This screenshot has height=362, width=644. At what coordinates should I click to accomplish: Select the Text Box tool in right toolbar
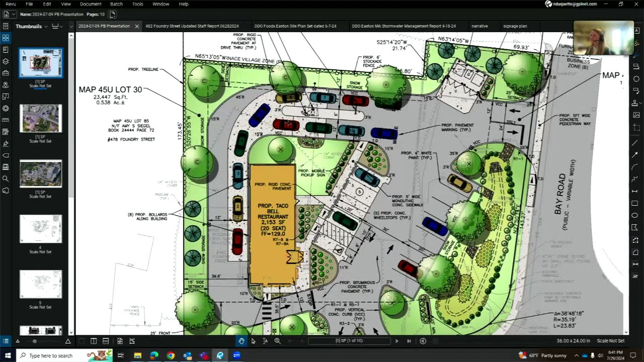[x=636, y=30]
